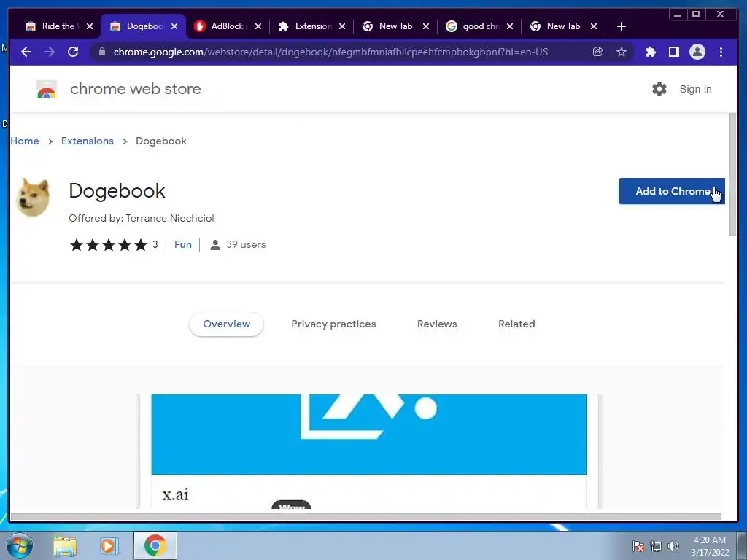747x560 pixels.
Task: Select the Overview tab
Action: pyautogui.click(x=226, y=324)
